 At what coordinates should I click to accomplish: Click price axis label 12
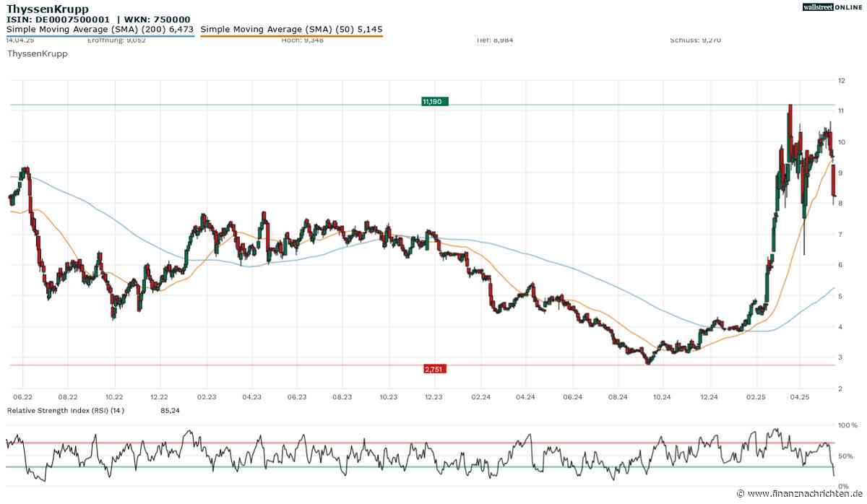coord(841,80)
